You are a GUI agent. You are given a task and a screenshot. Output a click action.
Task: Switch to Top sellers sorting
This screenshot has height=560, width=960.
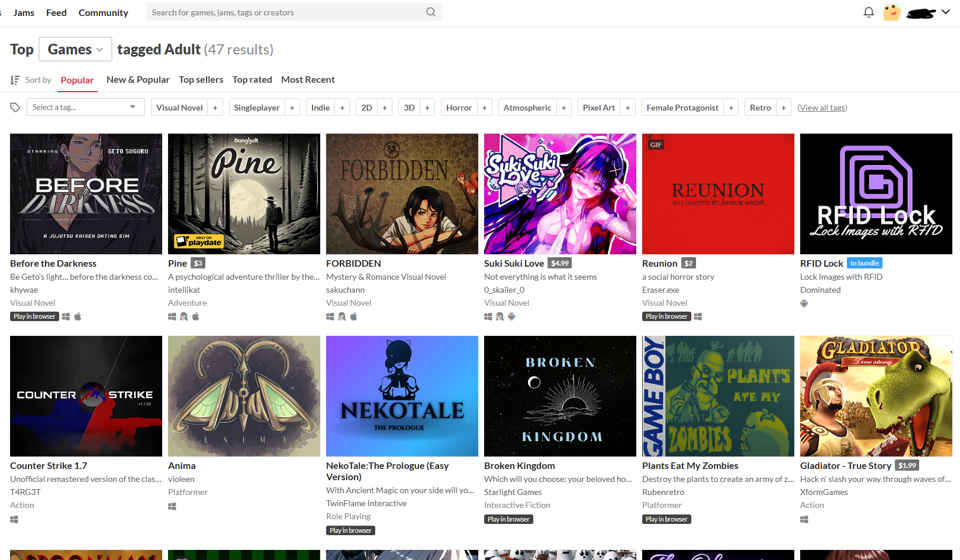tap(201, 79)
